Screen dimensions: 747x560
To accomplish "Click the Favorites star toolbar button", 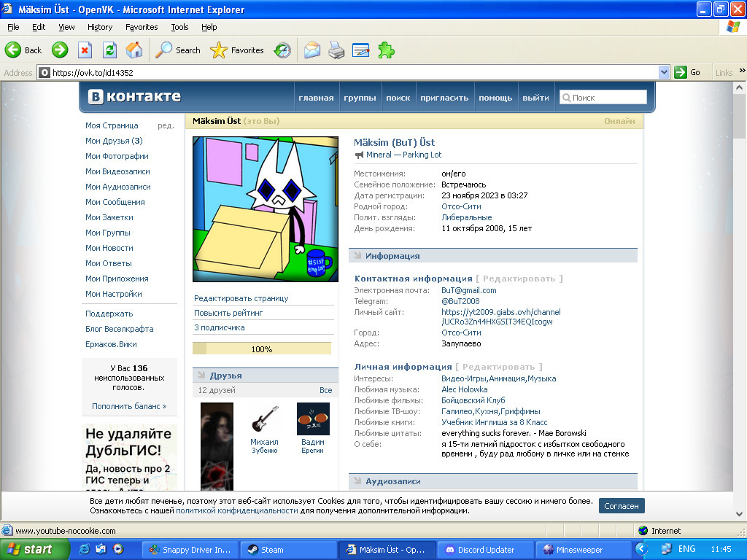I will 237,50.
